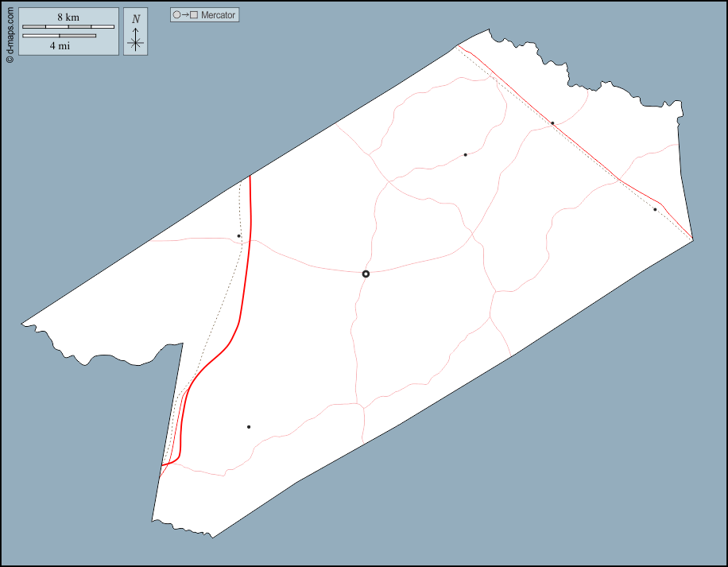
Task: Click the top end of the thick red highway
Action: 250,177
